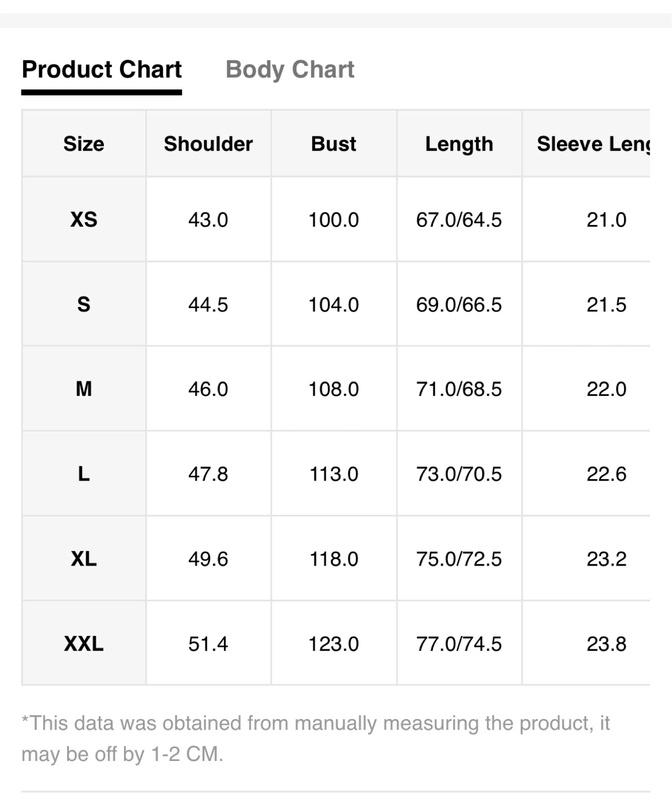Click the 23.8 sleeve length value

point(607,644)
